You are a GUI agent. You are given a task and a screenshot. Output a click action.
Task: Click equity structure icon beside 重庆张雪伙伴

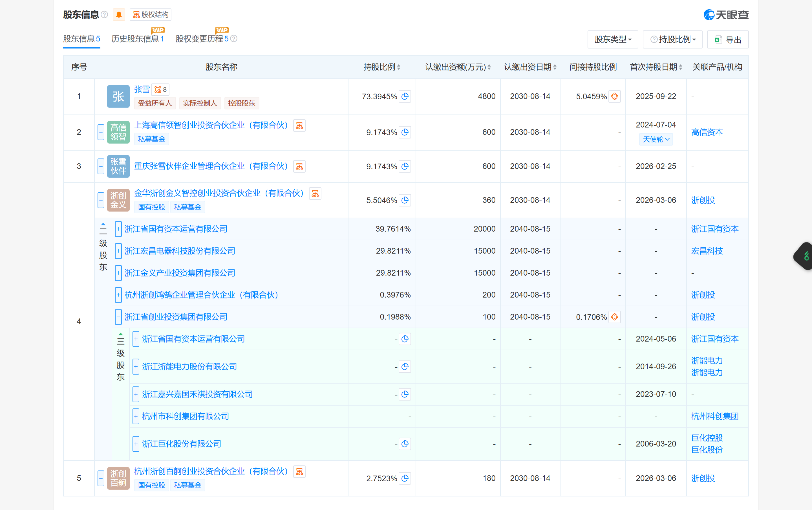click(299, 166)
